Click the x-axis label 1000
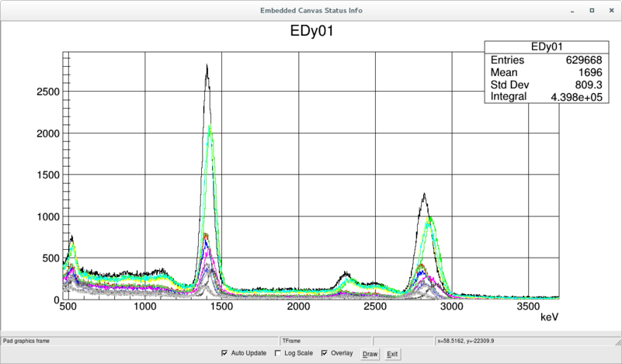 tap(144, 307)
